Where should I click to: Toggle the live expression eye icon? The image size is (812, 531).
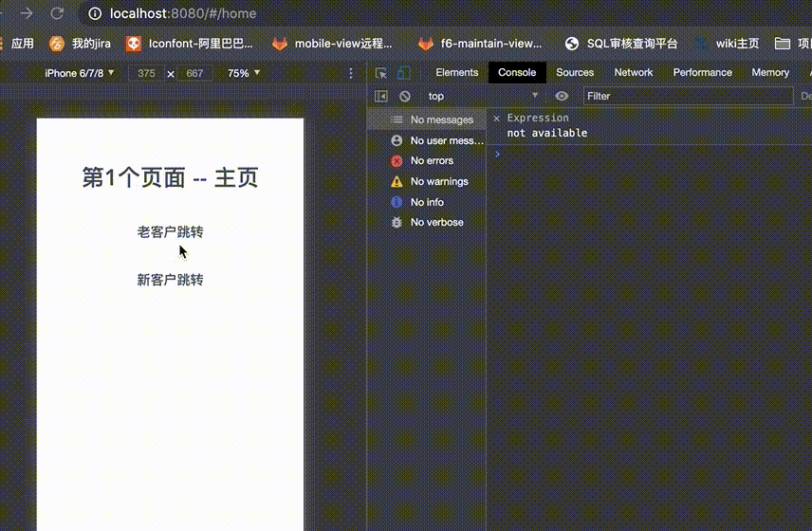pos(562,96)
